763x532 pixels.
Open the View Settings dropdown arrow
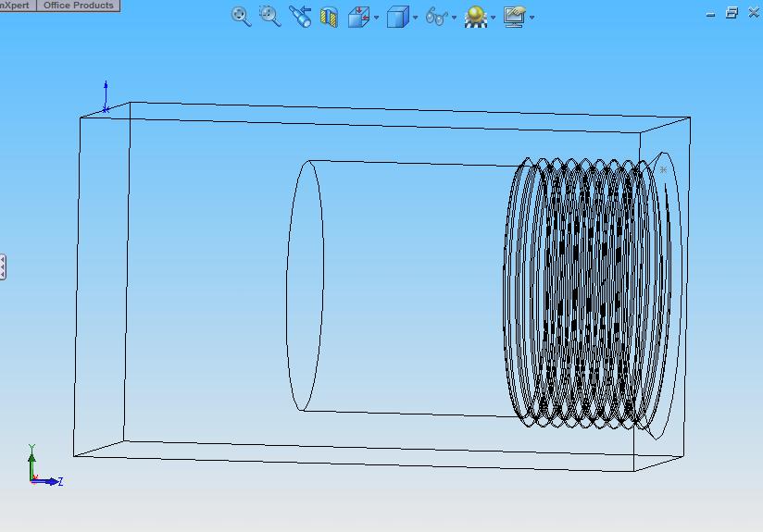tap(532, 18)
